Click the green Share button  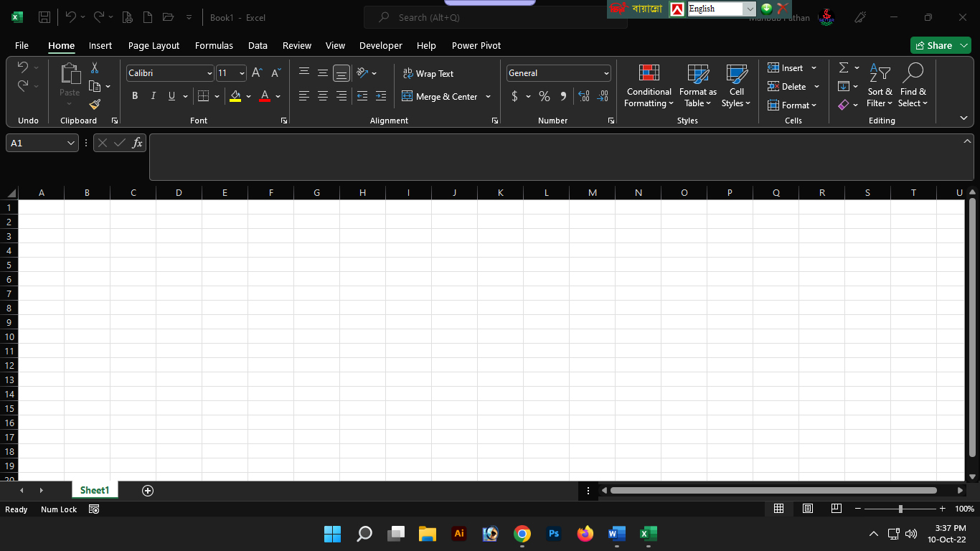coord(933,45)
